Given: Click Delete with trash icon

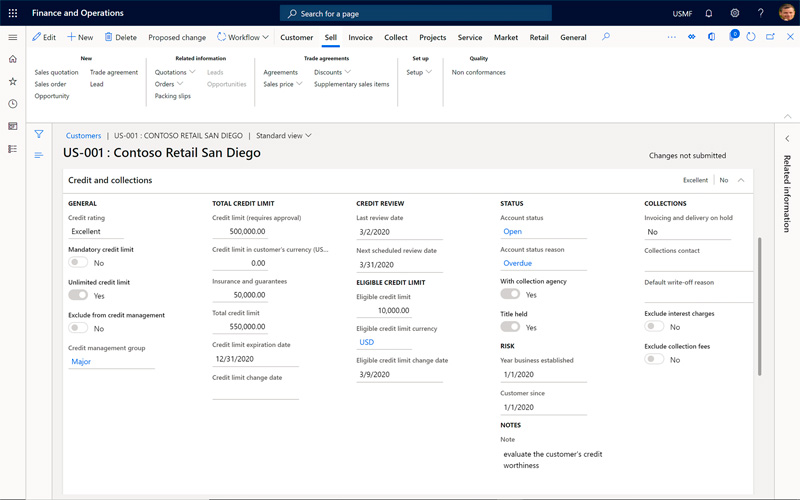Looking at the screenshot, I should point(120,37).
